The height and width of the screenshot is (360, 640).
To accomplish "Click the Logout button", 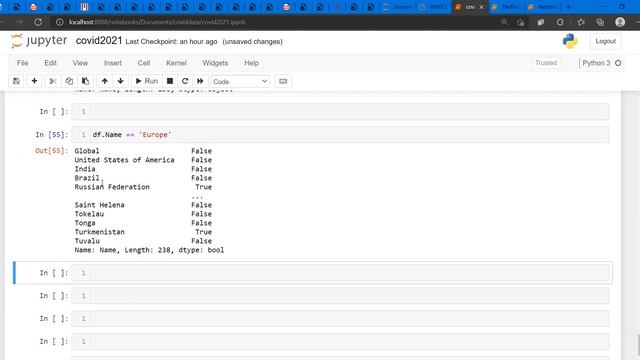I will coord(605,41).
